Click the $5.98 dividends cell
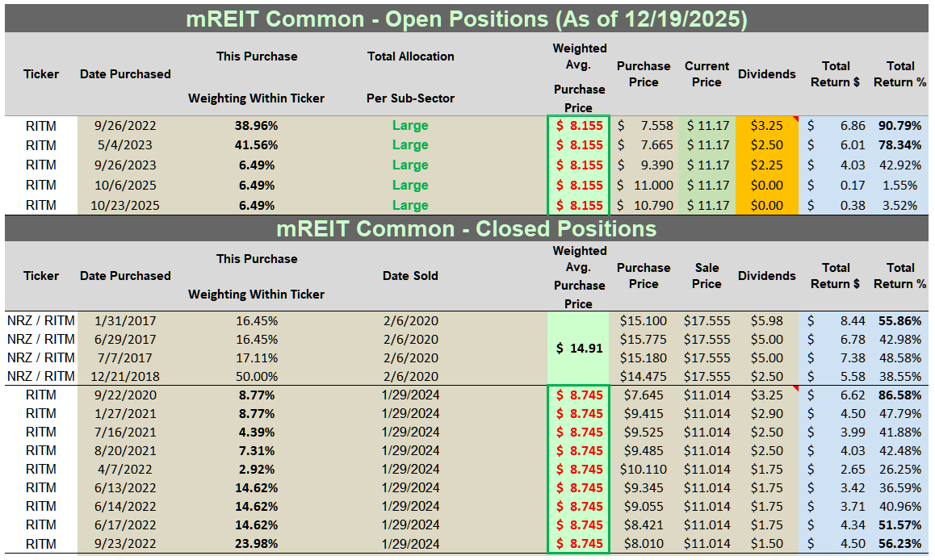This screenshot has width=935, height=560. [x=767, y=320]
